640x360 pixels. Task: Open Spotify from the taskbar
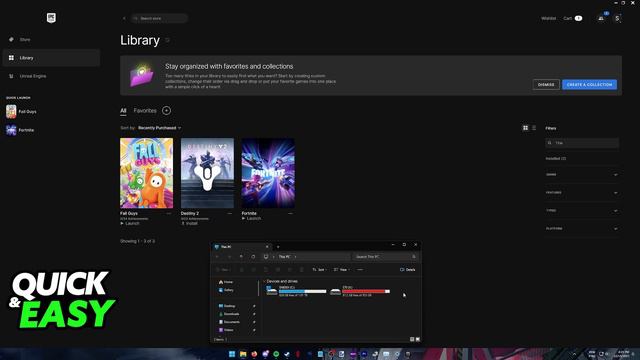tap(276, 354)
